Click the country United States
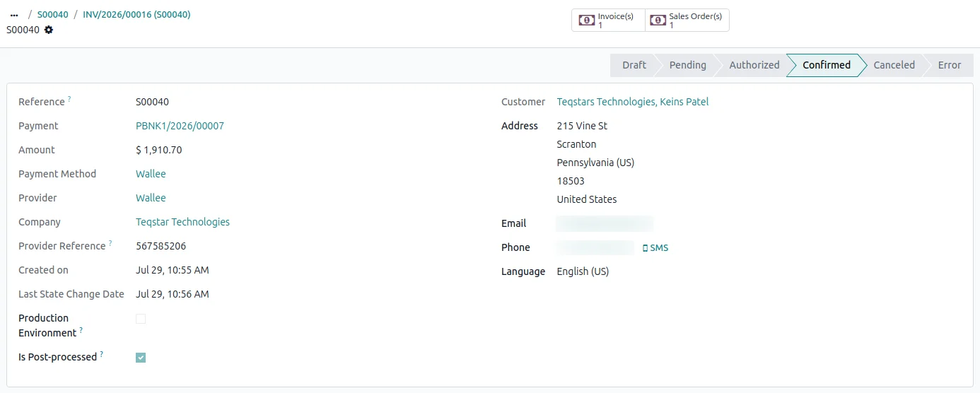This screenshot has height=393, width=980. click(587, 199)
